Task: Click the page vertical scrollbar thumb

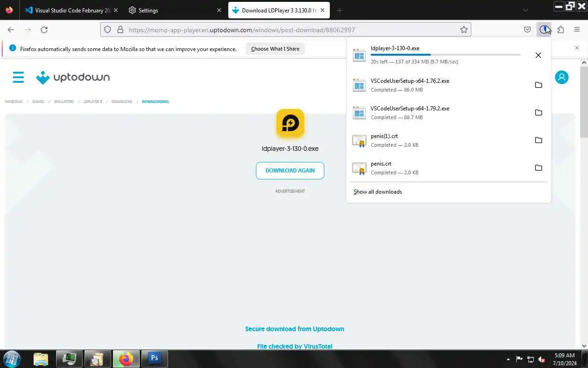Action: pyautogui.click(x=584, y=102)
